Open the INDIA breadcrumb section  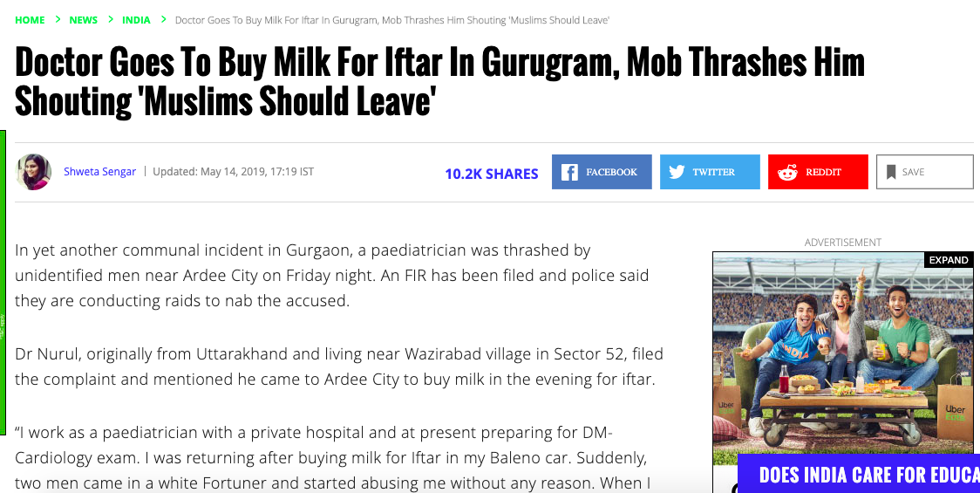tap(136, 20)
